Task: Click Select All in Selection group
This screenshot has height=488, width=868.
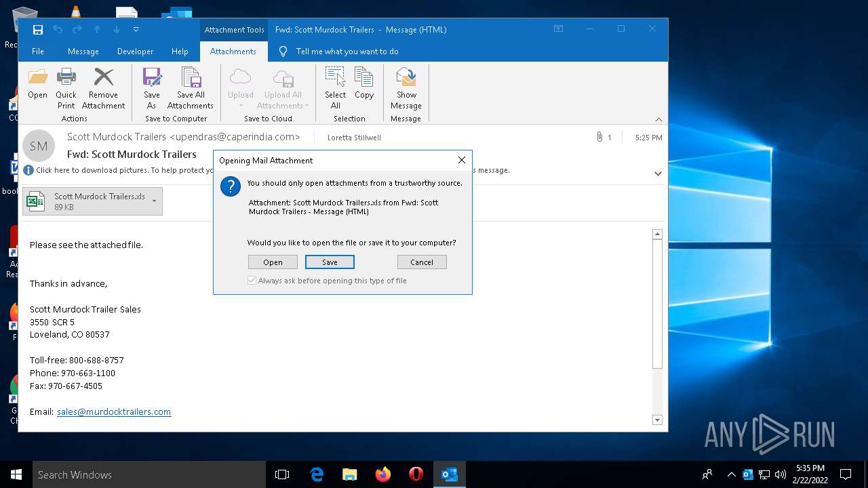Action: coord(336,88)
